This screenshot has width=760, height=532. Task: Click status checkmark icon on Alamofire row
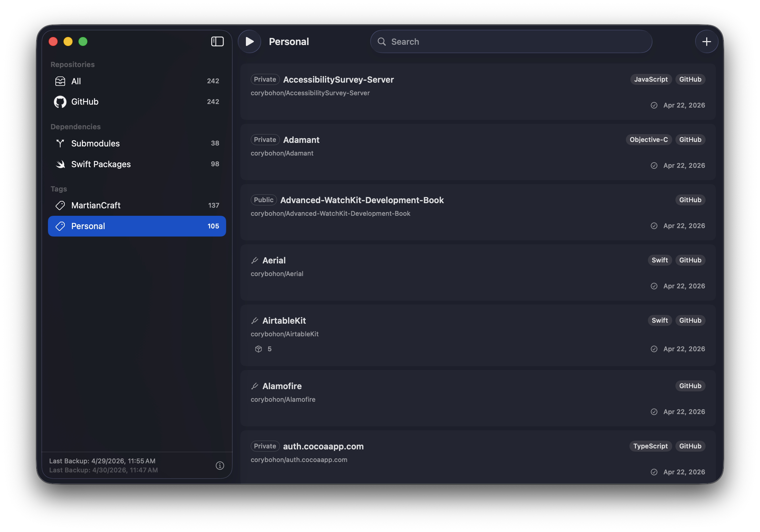654,412
